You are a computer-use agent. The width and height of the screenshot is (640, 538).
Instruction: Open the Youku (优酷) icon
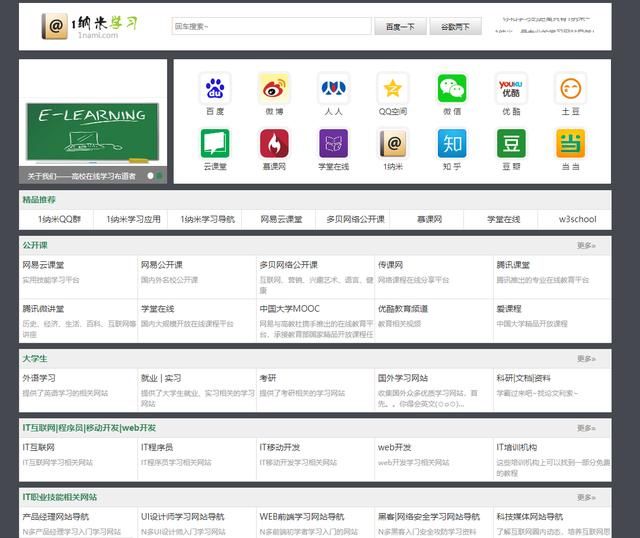tap(511, 88)
